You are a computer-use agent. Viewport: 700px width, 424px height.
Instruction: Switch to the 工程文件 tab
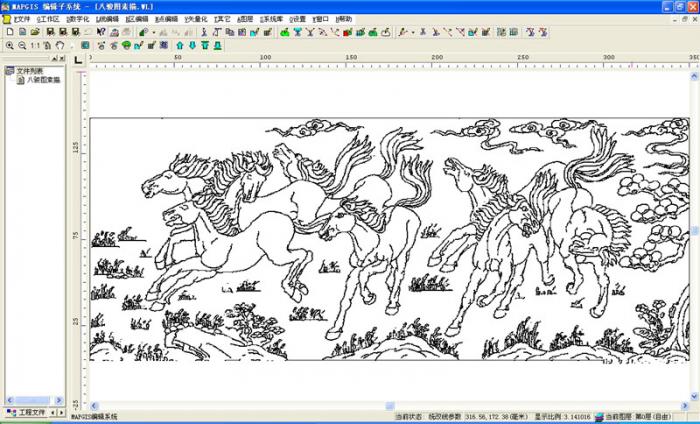point(26,411)
